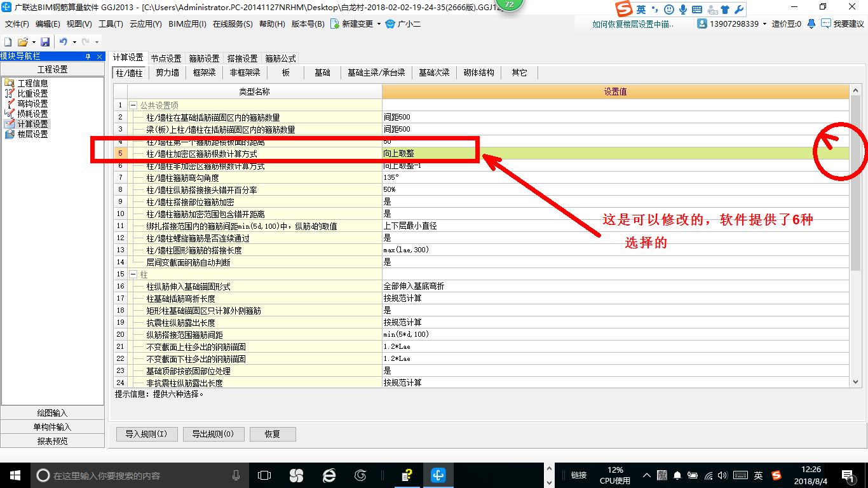
Task: Click the 导入规则(I) button
Action: tap(146, 435)
